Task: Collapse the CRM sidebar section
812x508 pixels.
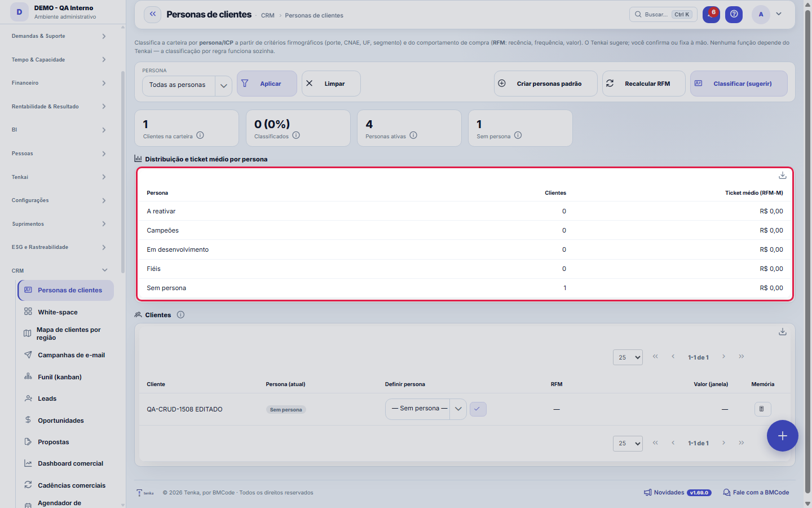Action: point(59,270)
